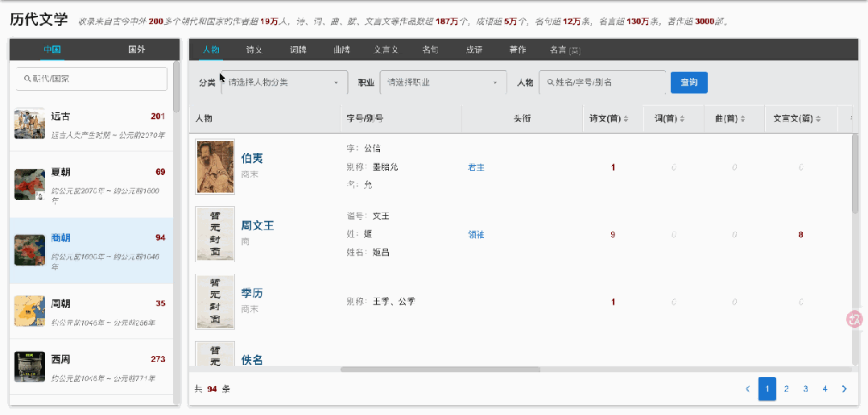868x415 pixels.
Task: Select the 国外 sidebar tab
Action: click(137, 49)
